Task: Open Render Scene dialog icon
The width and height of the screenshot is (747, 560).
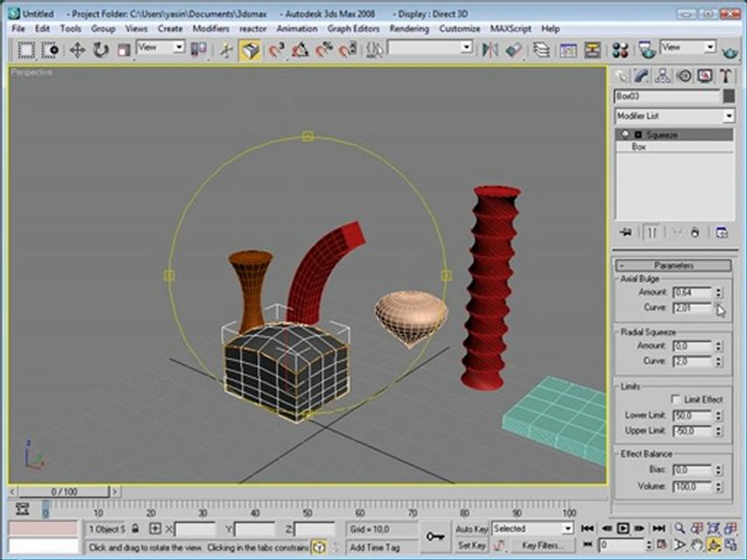Action: [647, 50]
